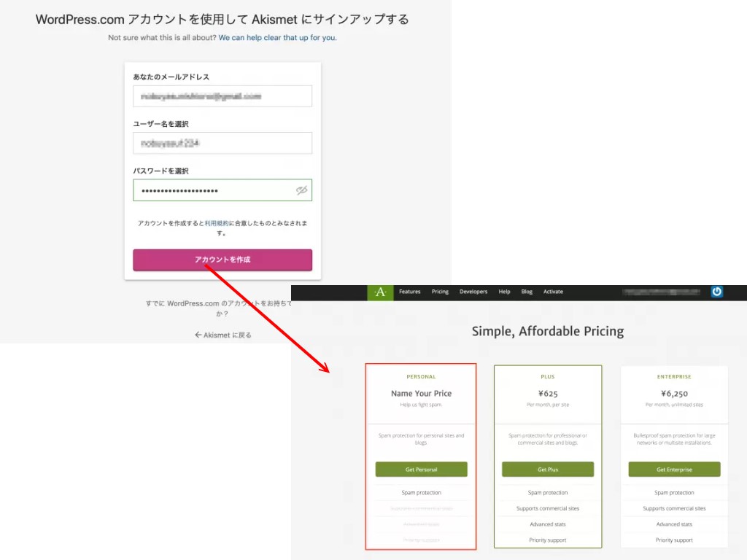Toggle password visibility eye icon
This screenshot has height=560, width=747.
point(301,190)
